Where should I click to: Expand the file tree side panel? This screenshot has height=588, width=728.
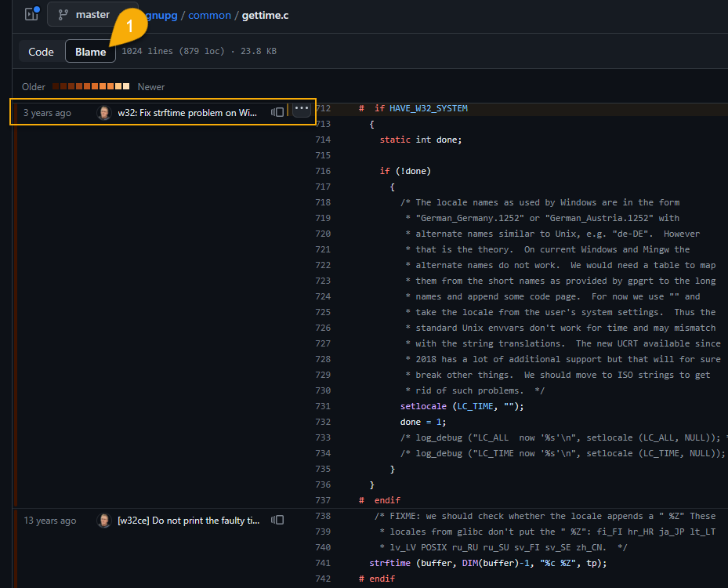31,14
